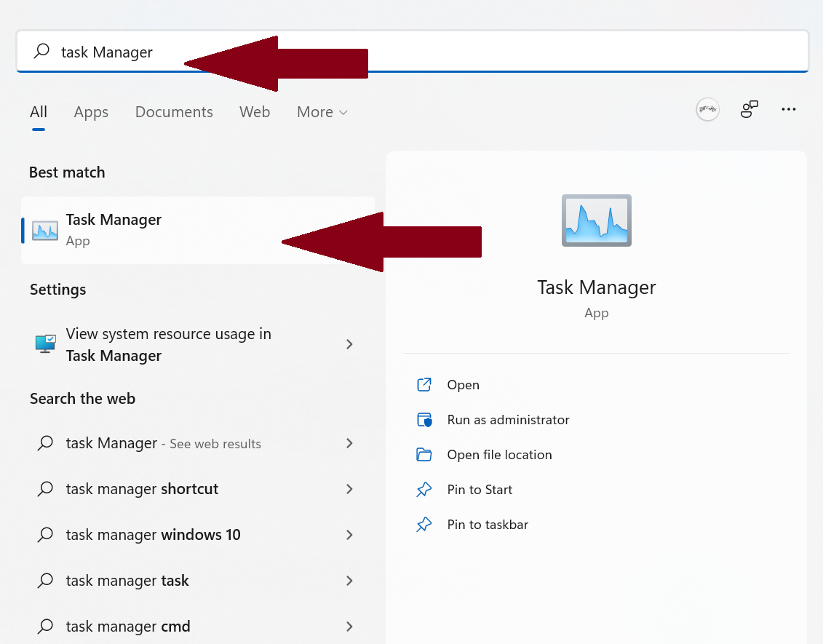Switch to the All tab
The height and width of the screenshot is (644, 823).
click(39, 112)
